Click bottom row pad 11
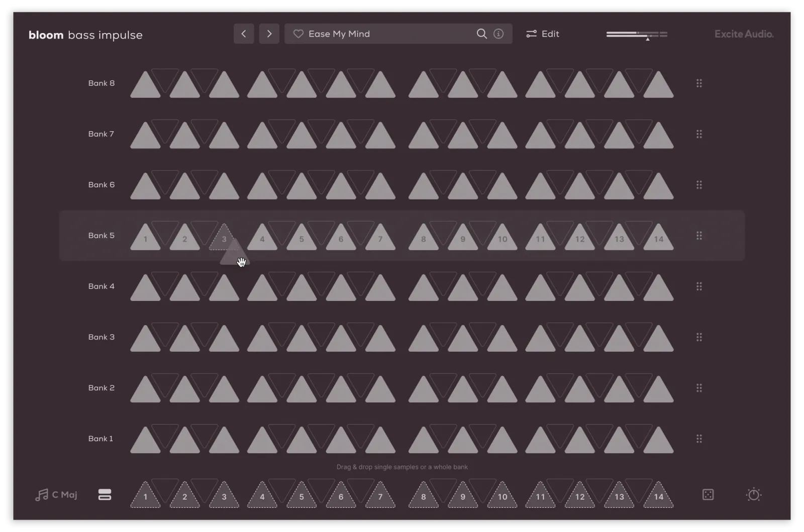 point(540,496)
